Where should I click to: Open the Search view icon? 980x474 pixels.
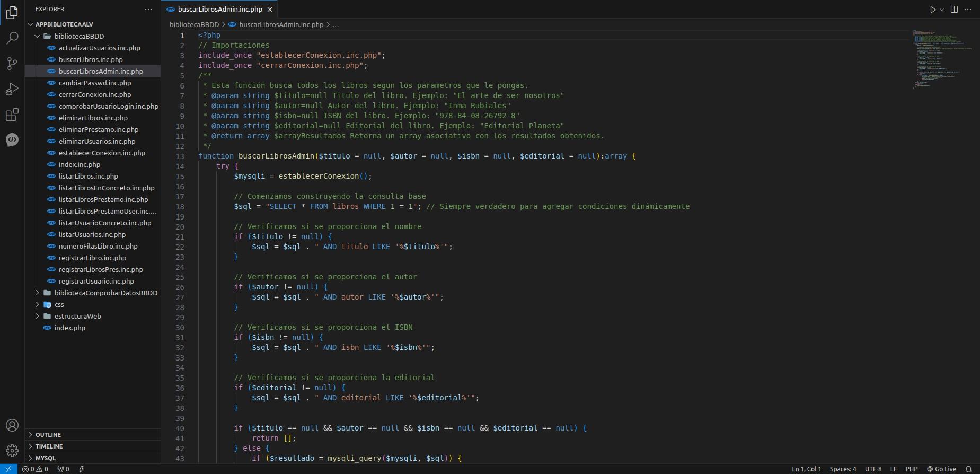pos(12,38)
